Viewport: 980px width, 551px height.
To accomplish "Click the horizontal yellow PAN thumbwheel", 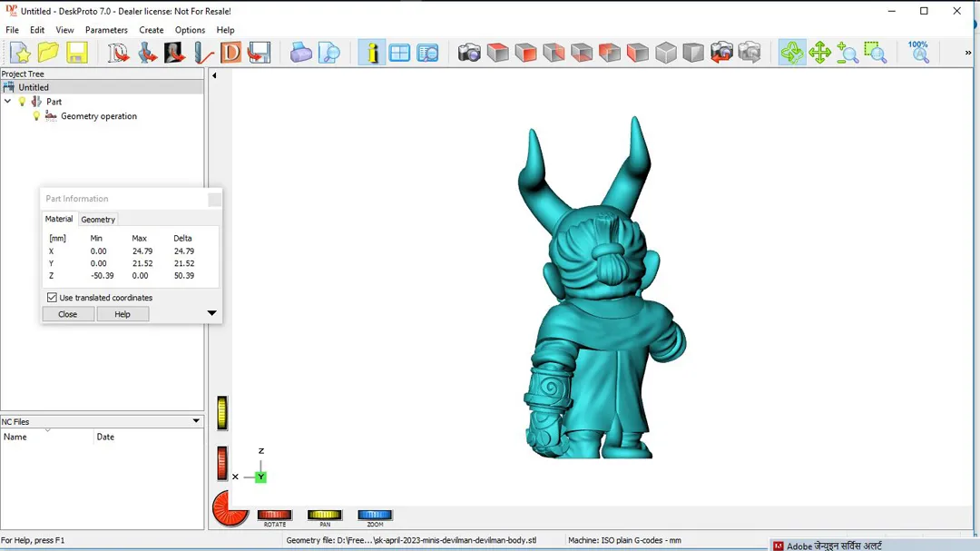I will (324, 515).
